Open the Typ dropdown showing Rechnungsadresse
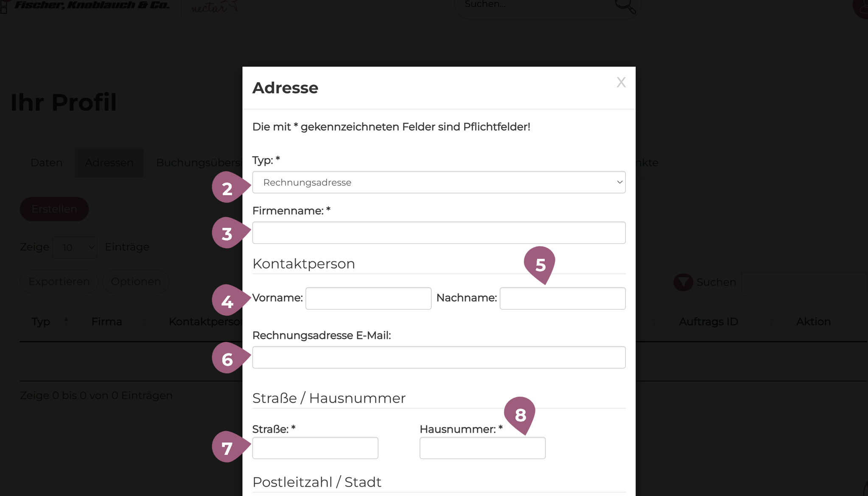 439,182
